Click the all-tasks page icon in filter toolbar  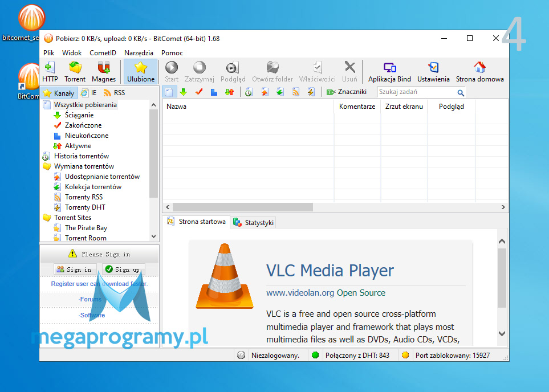pyautogui.click(x=169, y=92)
